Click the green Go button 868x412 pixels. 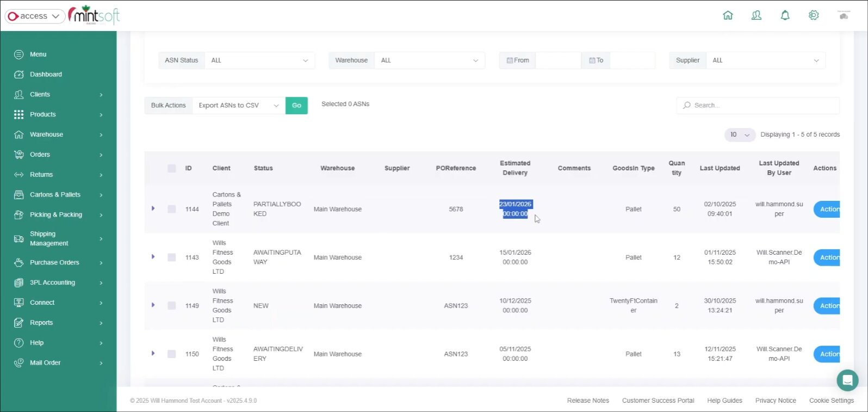tap(296, 106)
